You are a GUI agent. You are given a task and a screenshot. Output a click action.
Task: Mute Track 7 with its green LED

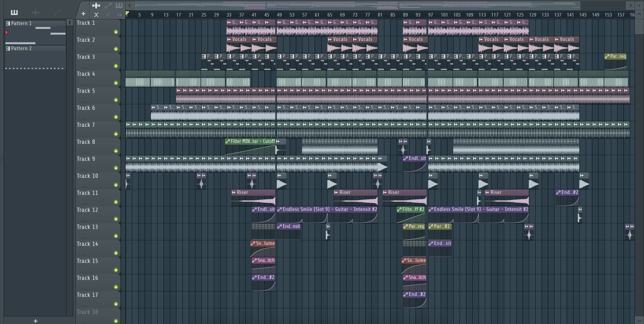[116, 134]
